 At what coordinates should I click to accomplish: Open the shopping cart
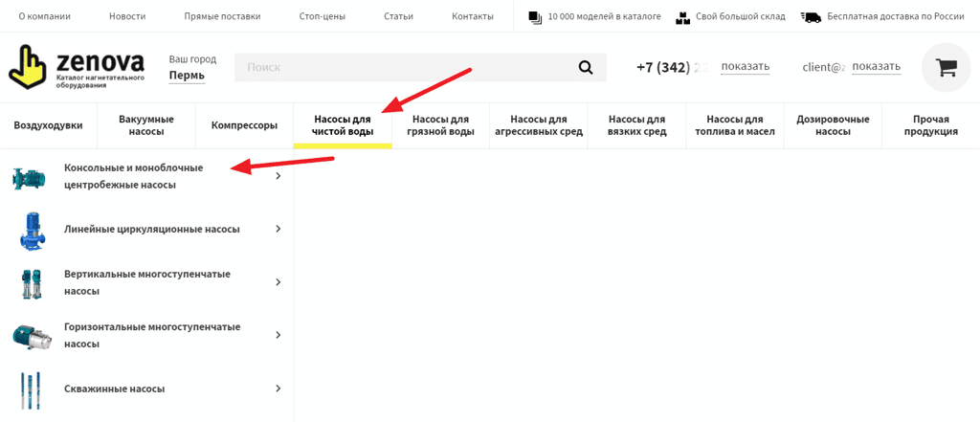pos(946,67)
